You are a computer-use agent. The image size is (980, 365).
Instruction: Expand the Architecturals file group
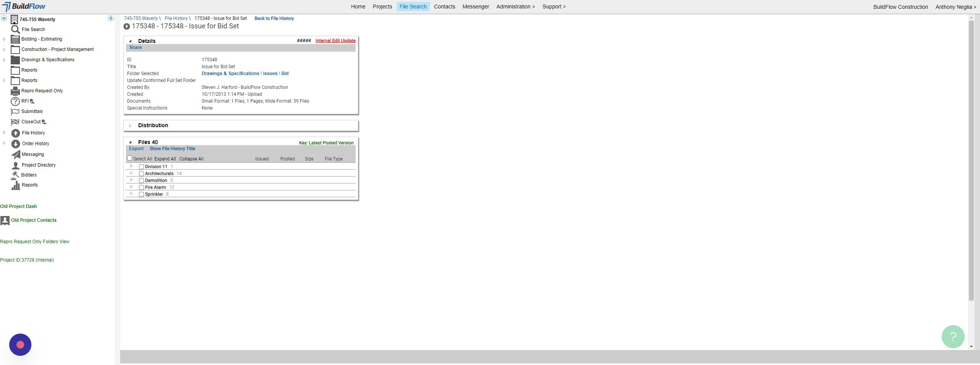pyautogui.click(x=131, y=173)
